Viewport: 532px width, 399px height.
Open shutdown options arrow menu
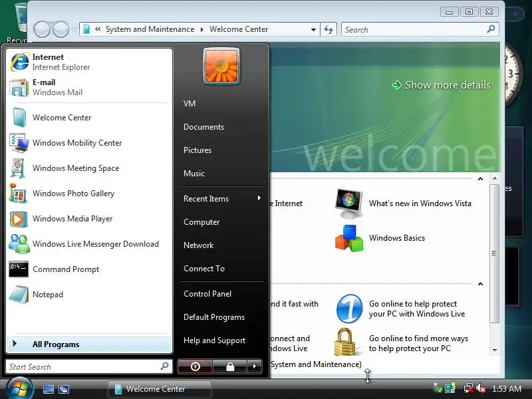(255, 366)
